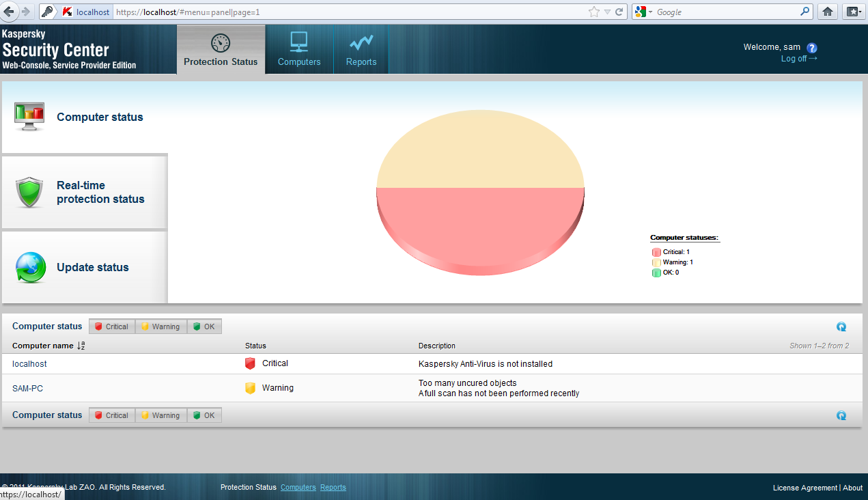Open Real-time protection status via shield icon
This screenshot has height=500, width=868.
(x=29, y=191)
